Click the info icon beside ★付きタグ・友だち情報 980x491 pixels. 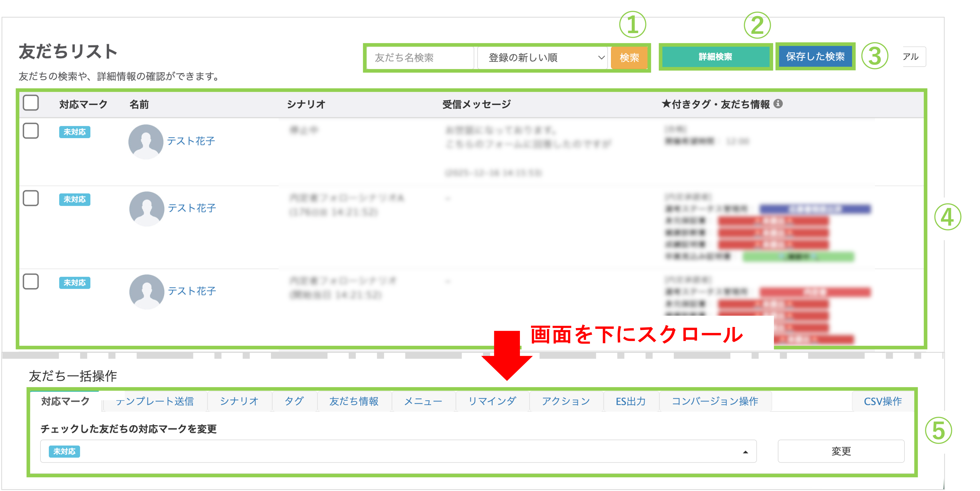[x=778, y=104]
